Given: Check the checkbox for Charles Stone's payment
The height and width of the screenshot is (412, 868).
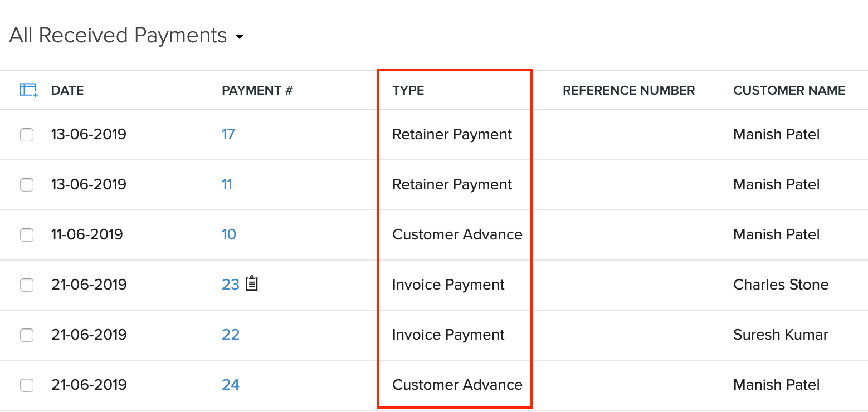Looking at the screenshot, I should 27,285.
